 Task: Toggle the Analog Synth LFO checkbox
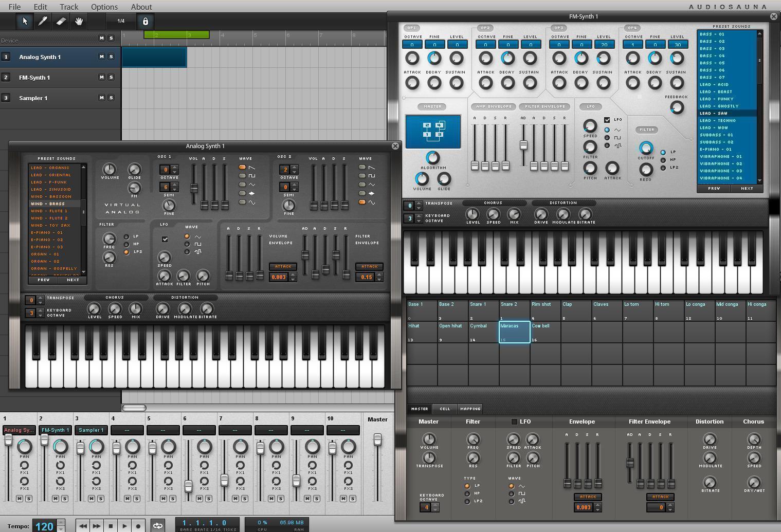point(165,239)
